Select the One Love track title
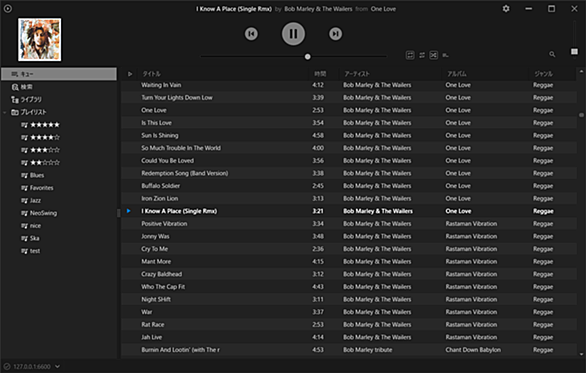 click(154, 110)
